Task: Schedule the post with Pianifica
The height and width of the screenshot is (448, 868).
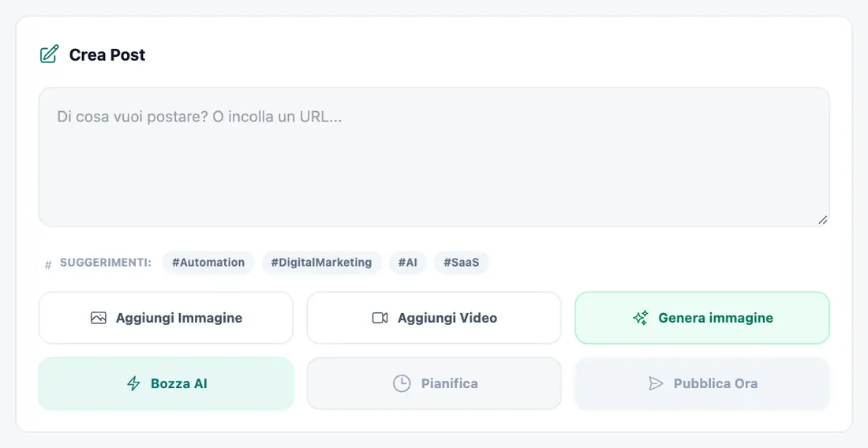Action: pyautogui.click(x=434, y=383)
